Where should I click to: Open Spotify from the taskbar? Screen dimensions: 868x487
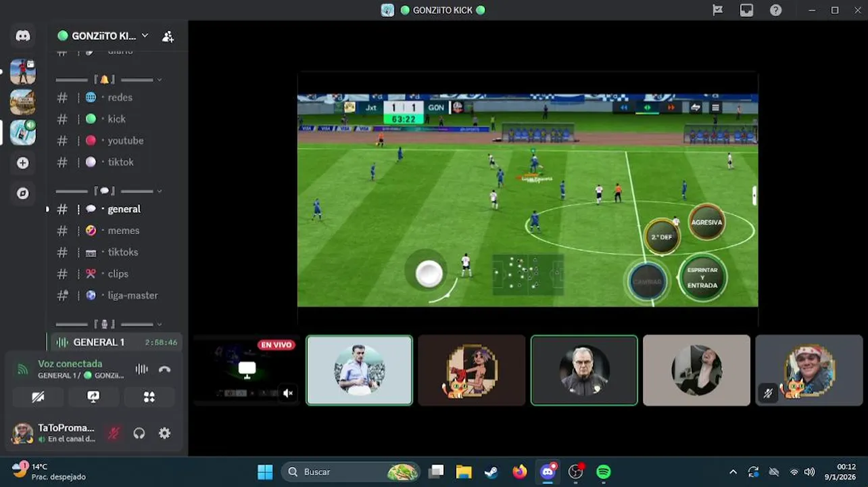(604, 471)
